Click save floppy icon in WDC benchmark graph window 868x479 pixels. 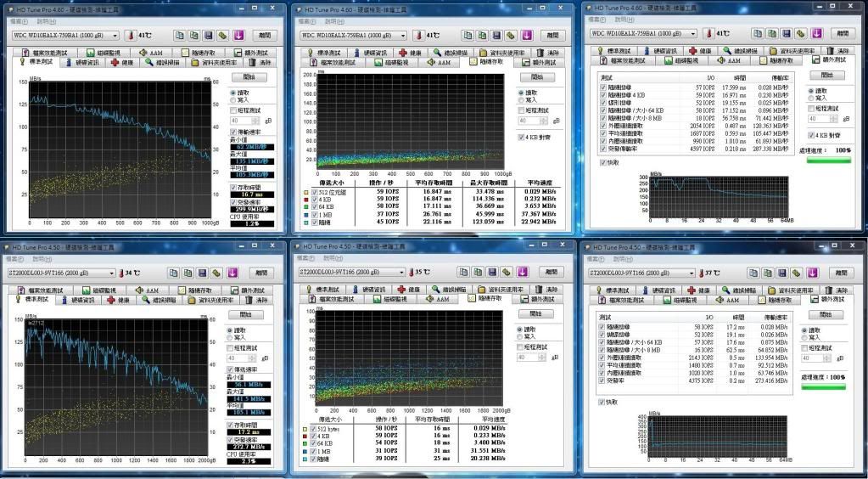point(208,36)
